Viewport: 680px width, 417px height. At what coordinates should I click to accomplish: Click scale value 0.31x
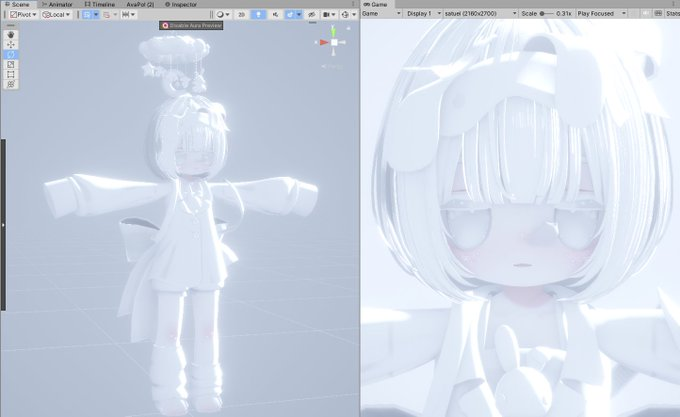[x=564, y=13]
